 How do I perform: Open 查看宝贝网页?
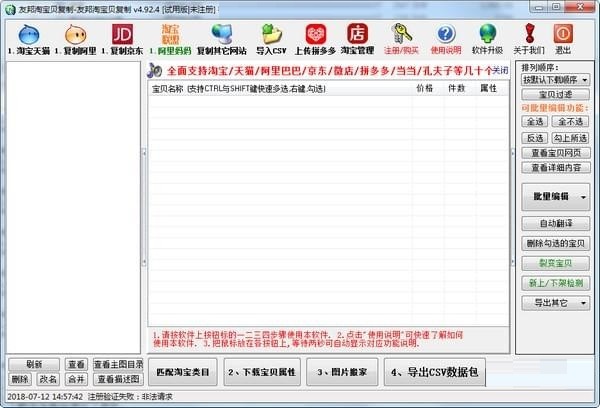coord(556,153)
